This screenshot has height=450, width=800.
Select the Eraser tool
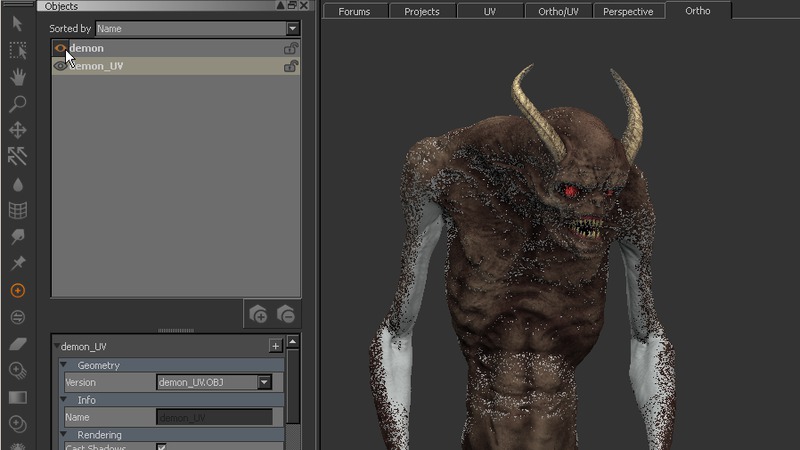coord(17,344)
